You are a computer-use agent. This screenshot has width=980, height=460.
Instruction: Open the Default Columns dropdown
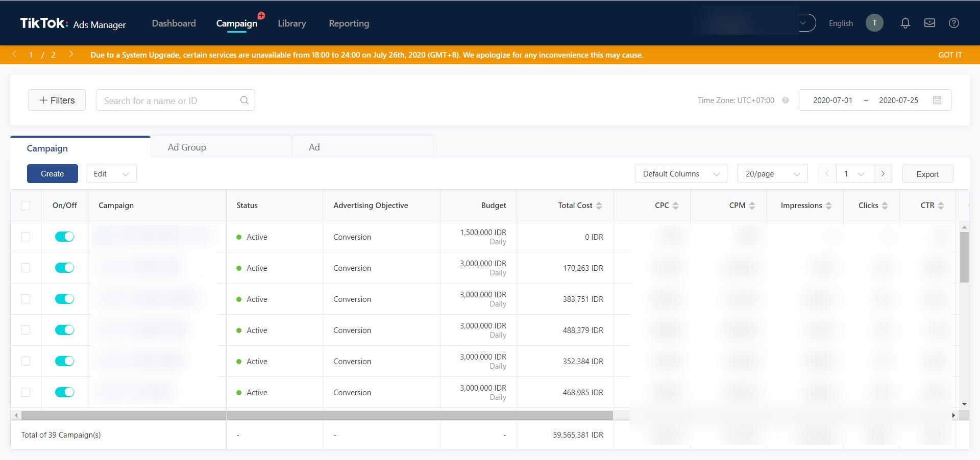[681, 174]
